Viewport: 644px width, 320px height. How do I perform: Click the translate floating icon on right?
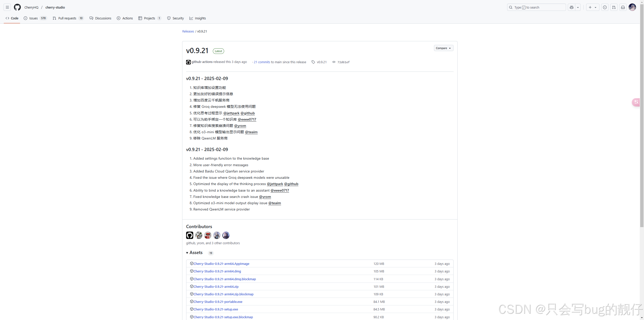pos(636,102)
